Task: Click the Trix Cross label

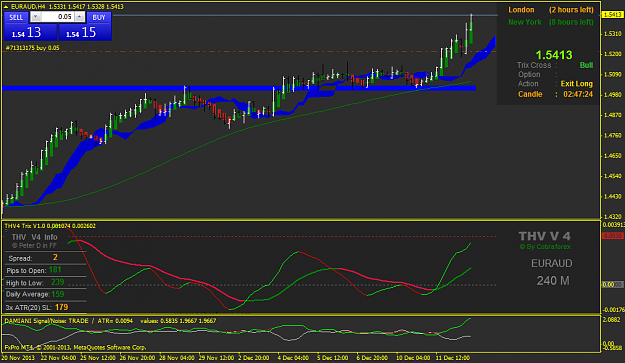Action: click(x=534, y=65)
